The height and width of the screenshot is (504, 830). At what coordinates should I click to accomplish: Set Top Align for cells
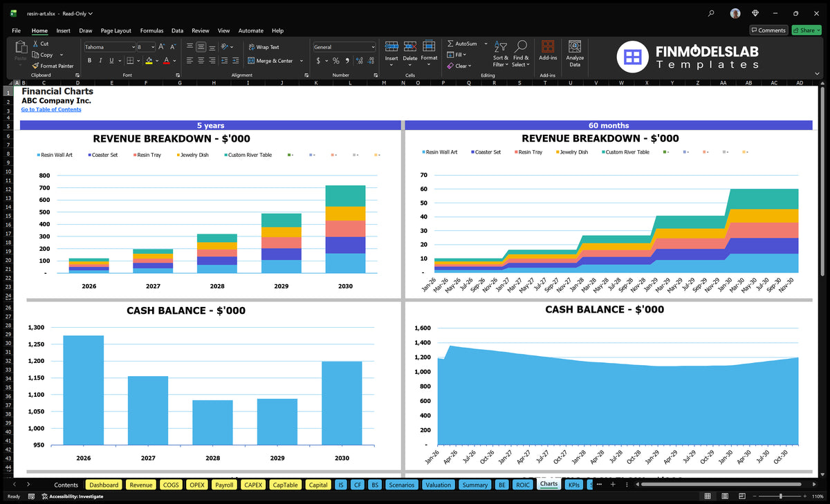tap(190, 47)
